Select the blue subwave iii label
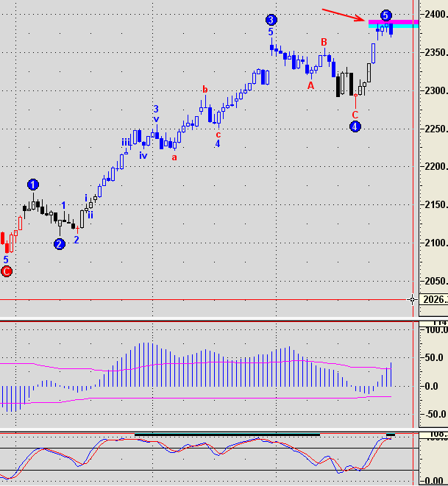The image size is (448, 486). [x=126, y=142]
